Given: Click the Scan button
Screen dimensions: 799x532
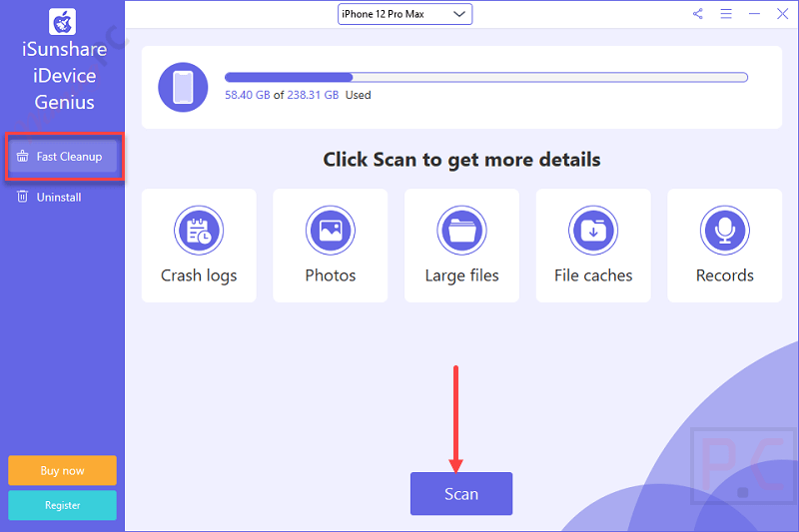Looking at the screenshot, I should coord(461,494).
